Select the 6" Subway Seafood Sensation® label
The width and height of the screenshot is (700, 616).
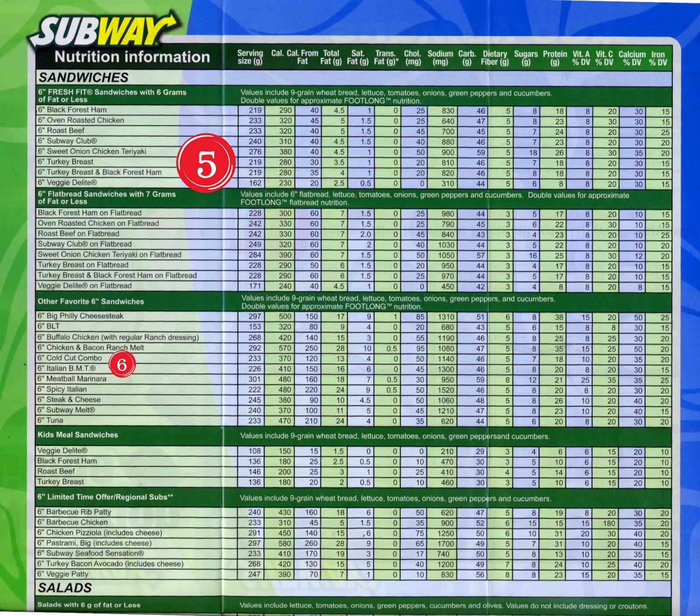(x=91, y=553)
